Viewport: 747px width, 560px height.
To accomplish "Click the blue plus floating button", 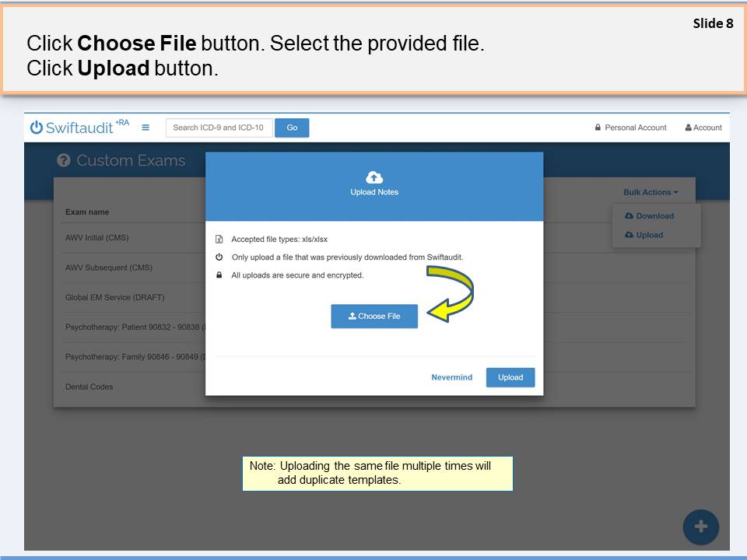I will coord(700,527).
